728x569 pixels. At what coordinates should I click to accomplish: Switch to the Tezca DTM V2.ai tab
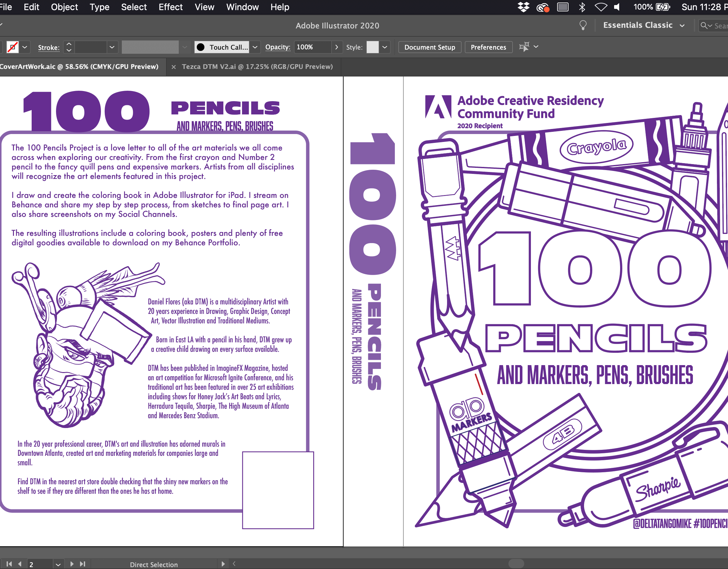(x=257, y=67)
